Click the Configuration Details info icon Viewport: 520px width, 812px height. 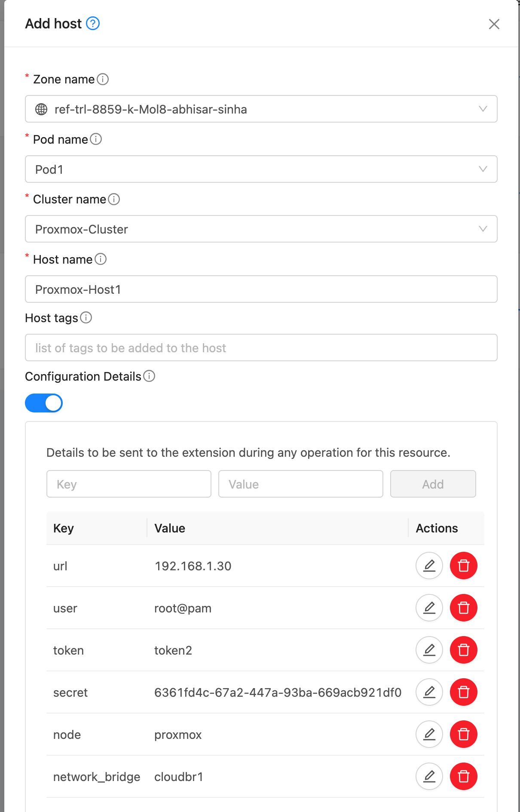[149, 376]
